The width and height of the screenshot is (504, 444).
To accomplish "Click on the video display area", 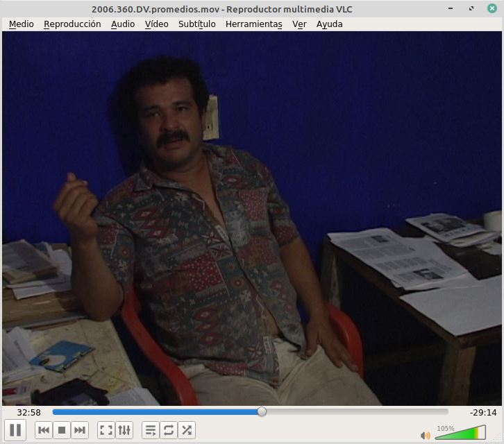I will [x=252, y=219].
